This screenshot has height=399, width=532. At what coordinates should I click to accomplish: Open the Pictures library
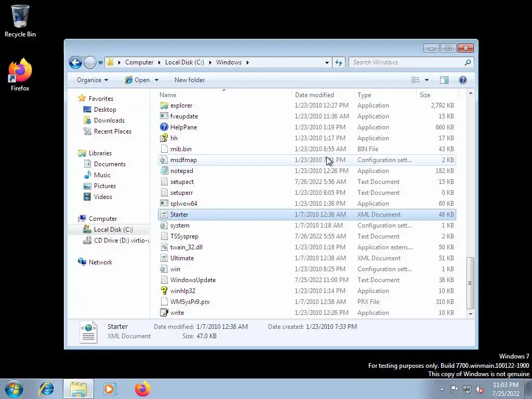104,186
